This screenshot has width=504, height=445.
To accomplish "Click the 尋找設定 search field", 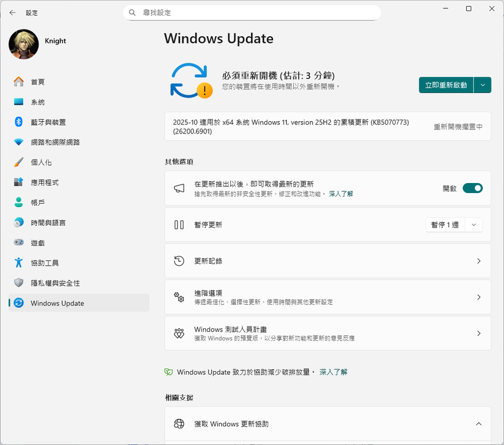I will (x=252, y=13).
